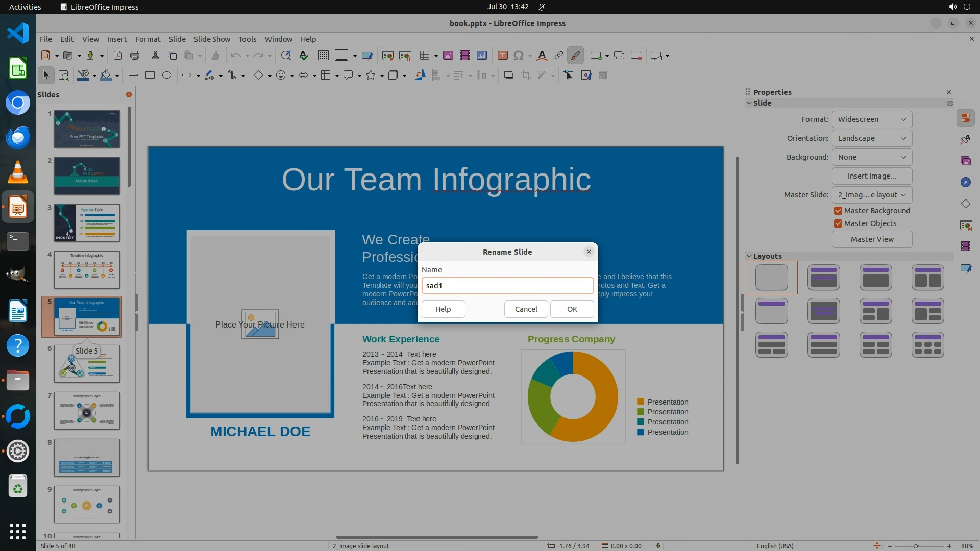
Task: Open the Gallery sidebar panel icon
Action: (x=965, y=161)
